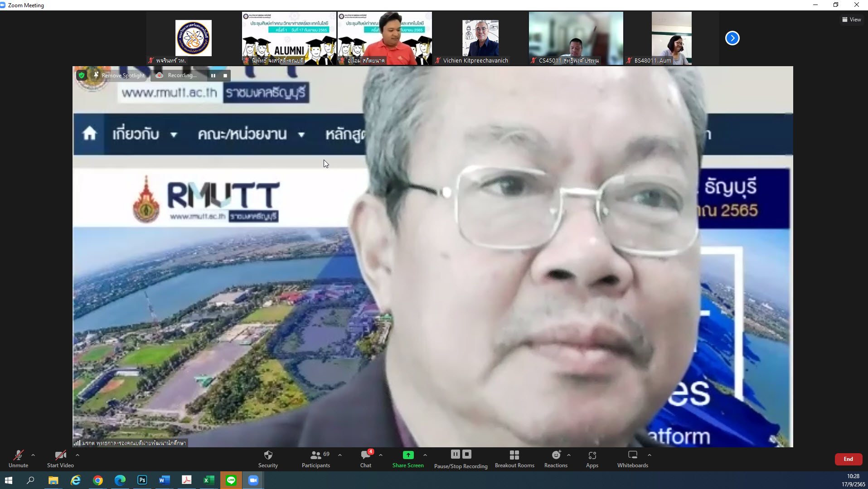Open the Participants panel

tap(316, 459)
